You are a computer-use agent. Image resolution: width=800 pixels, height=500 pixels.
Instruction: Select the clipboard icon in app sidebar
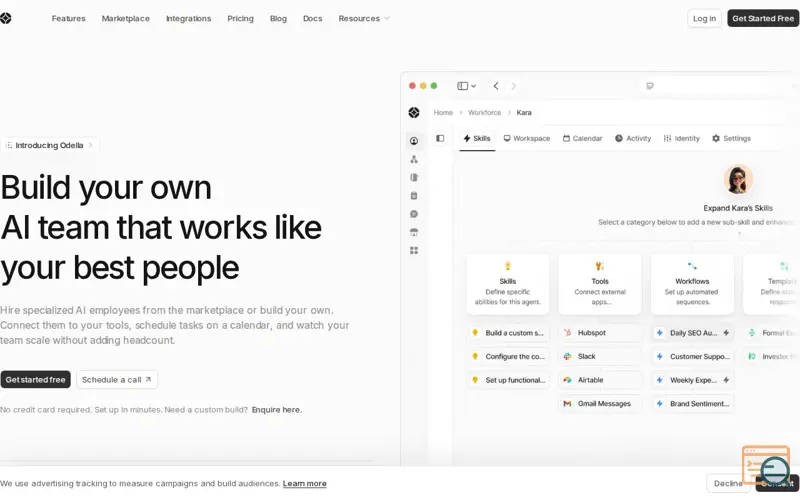tap(414, 195)
